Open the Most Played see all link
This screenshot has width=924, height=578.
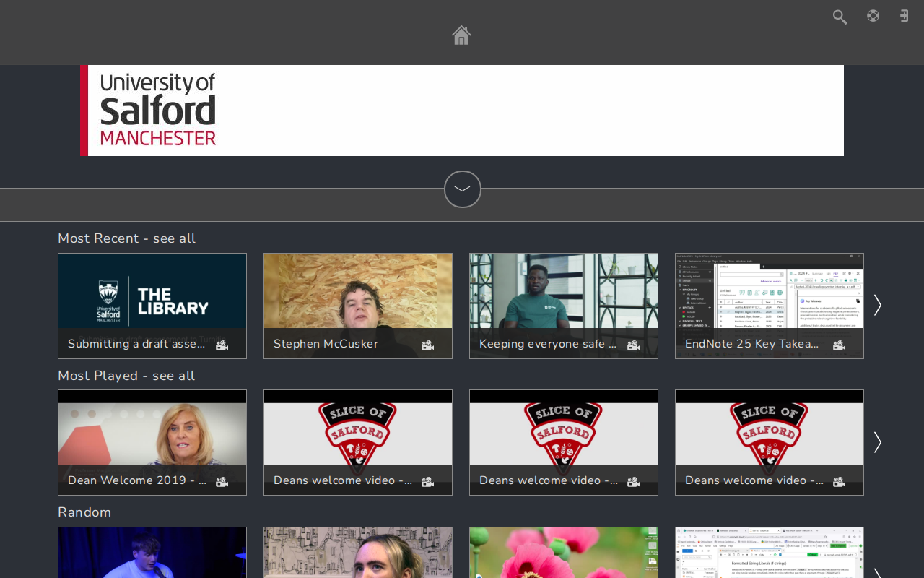click(x=126, y=376)
